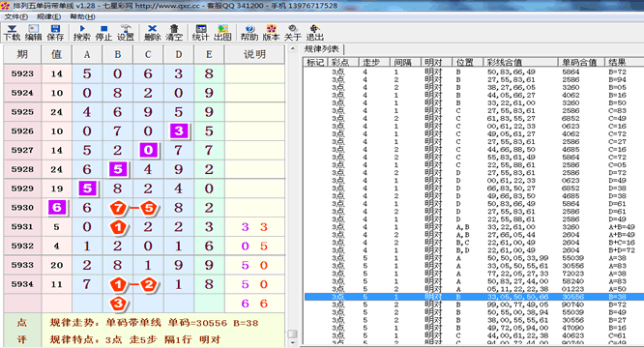Select the list row with result B+D=72
The image size is (644, 348).
click(x=474, y=250)
